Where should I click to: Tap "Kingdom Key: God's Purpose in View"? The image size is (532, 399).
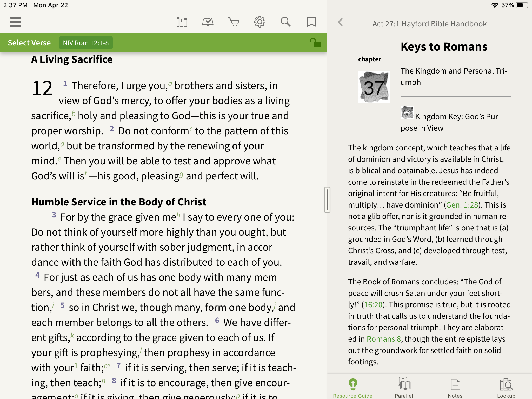click(450, 122)
